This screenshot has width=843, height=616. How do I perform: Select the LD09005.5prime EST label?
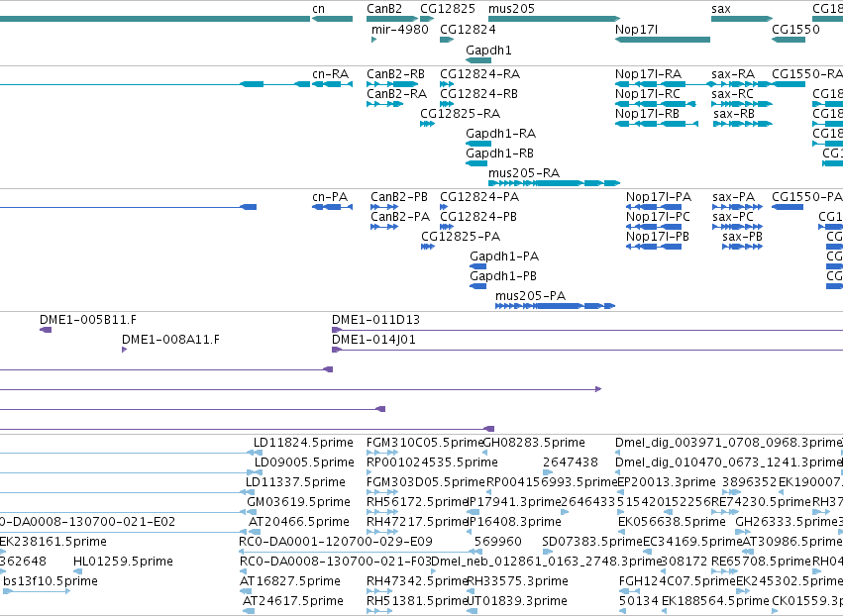(304, 462)
